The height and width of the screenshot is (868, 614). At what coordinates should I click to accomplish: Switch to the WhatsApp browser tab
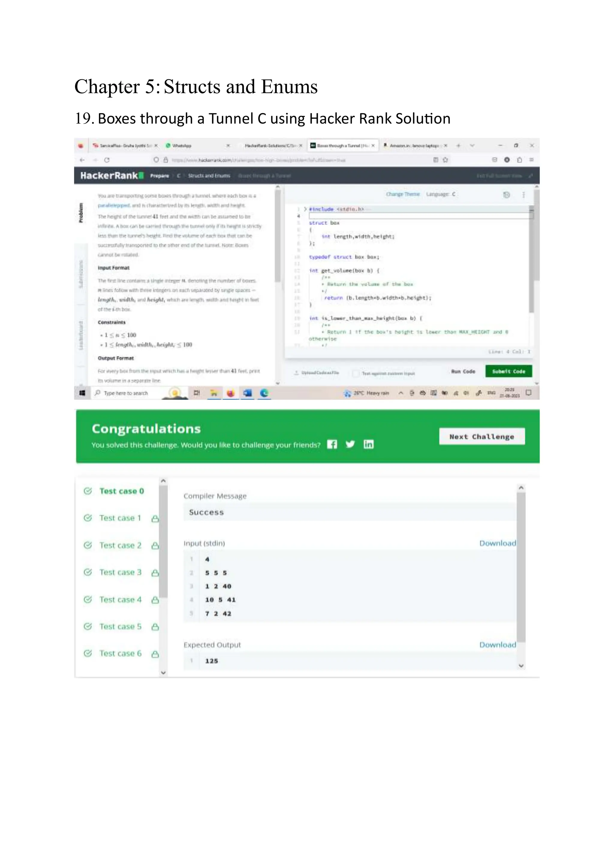(182, 146)
